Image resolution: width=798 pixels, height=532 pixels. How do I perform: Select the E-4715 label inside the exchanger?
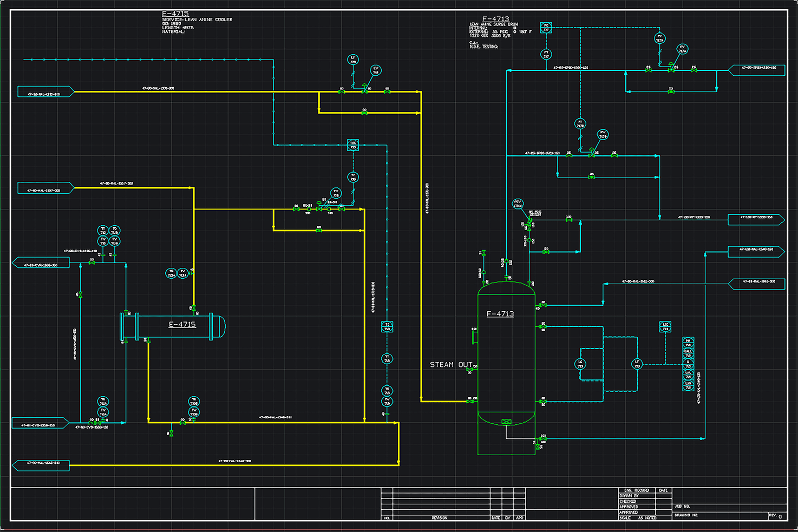182,325
